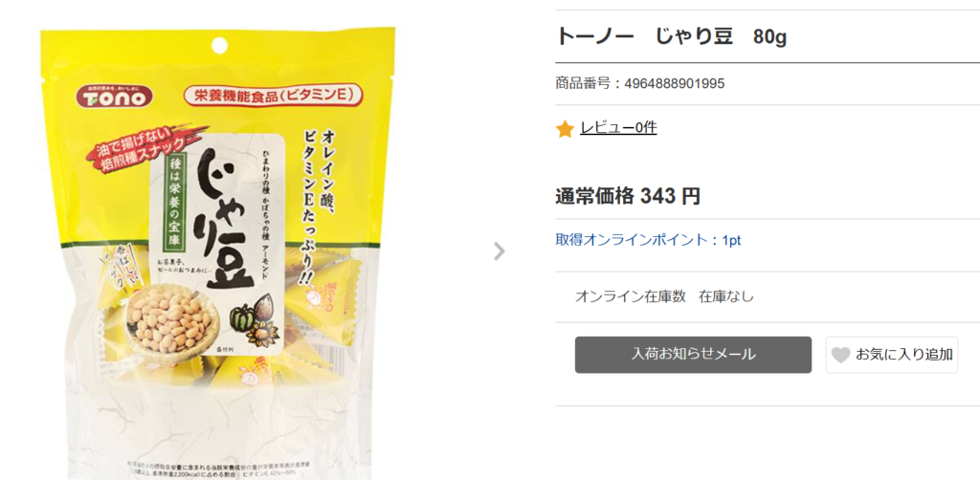The width and height of the screenshot is (980, 480).
Task: Click product title トーノー じゃり豆 80g
Action: (671, 37)
